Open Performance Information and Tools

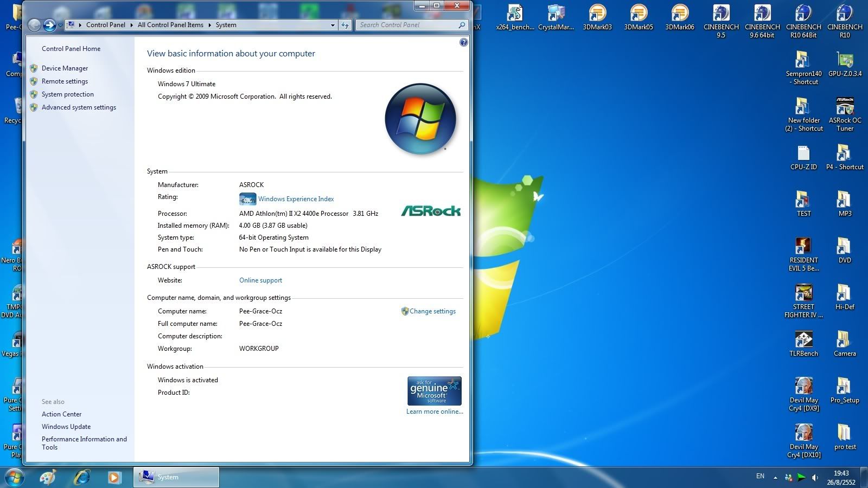tap(84, 443)
